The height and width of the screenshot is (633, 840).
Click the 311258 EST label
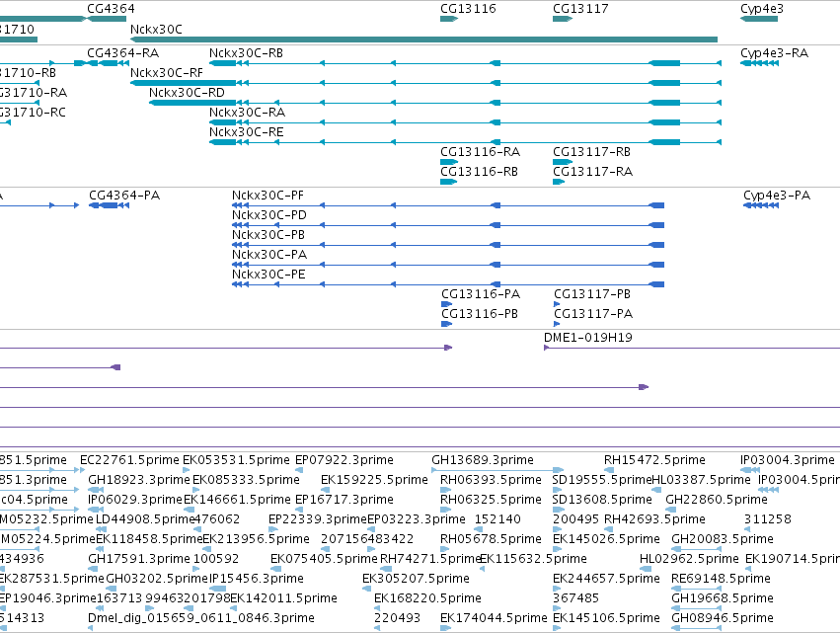768,519
